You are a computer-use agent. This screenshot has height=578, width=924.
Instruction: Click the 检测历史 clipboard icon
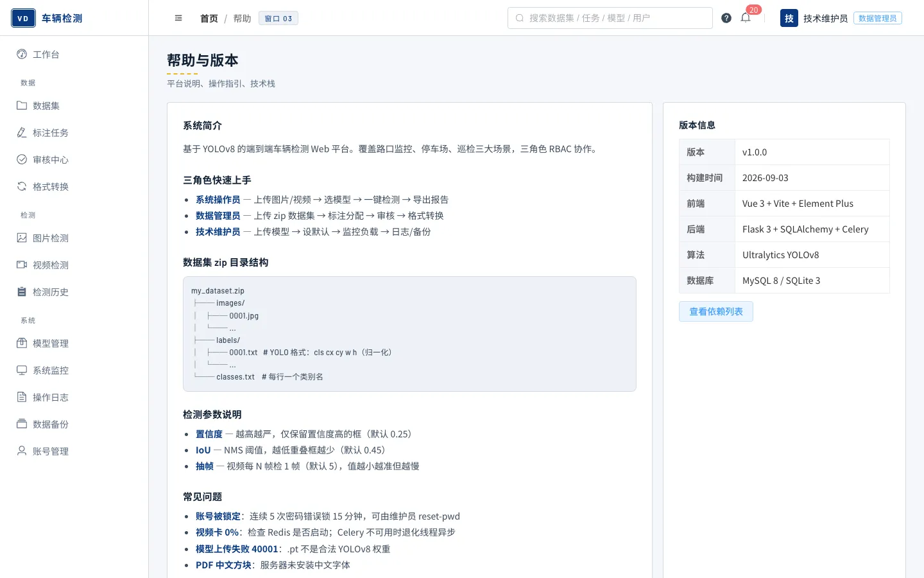(22, 292)
